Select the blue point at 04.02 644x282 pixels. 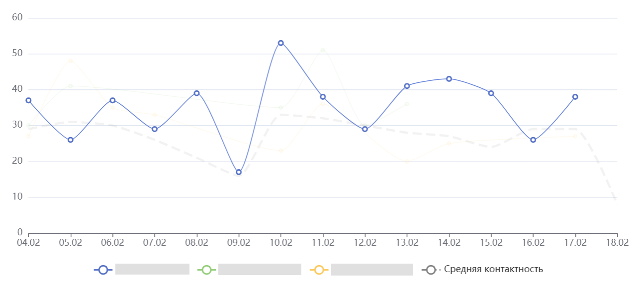pyautogui.click(x=28, y=100)
